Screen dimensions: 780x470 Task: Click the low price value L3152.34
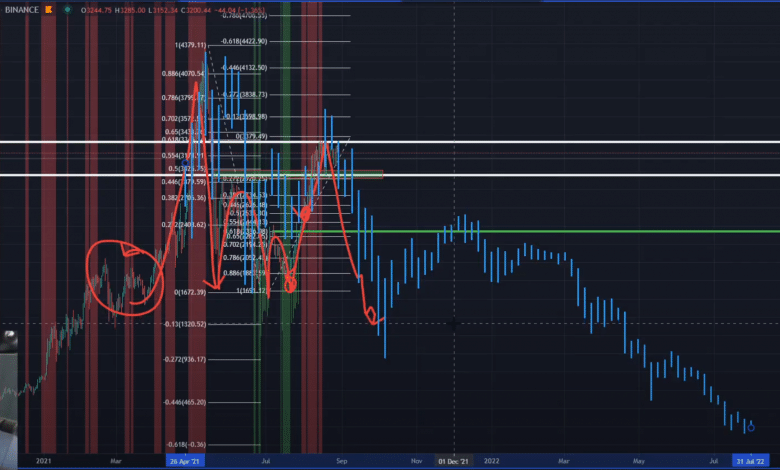(163, 10)
